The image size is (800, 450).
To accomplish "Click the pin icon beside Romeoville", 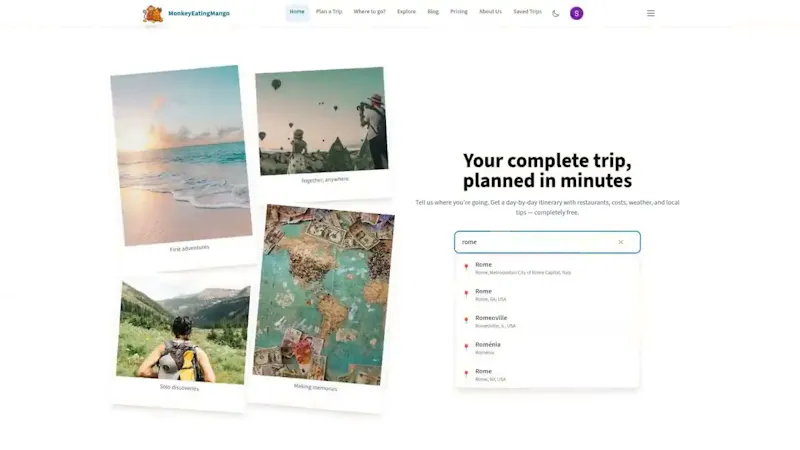I will coord(466,320).
